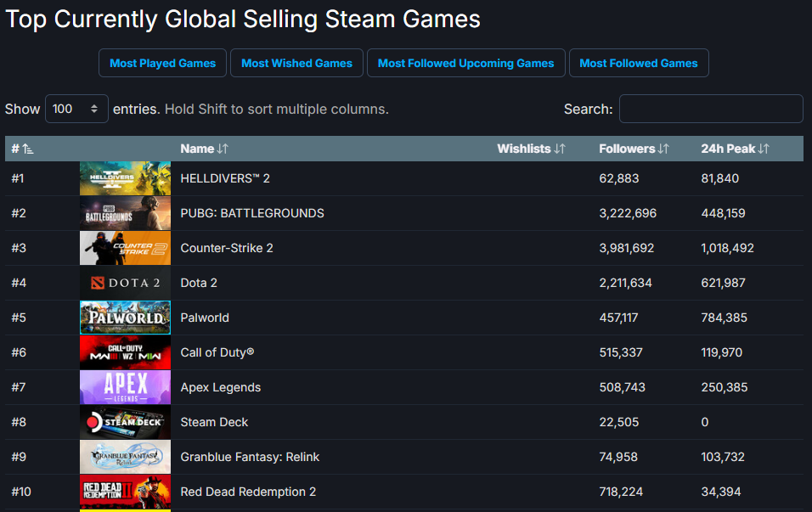
Task: Click the Steam Deck product image
Action: (125, 422)
